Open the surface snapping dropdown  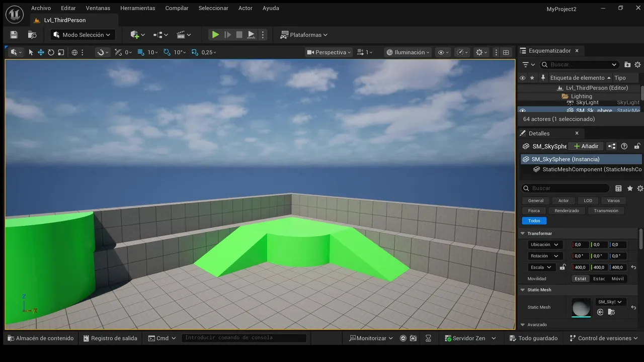point(103,52)
